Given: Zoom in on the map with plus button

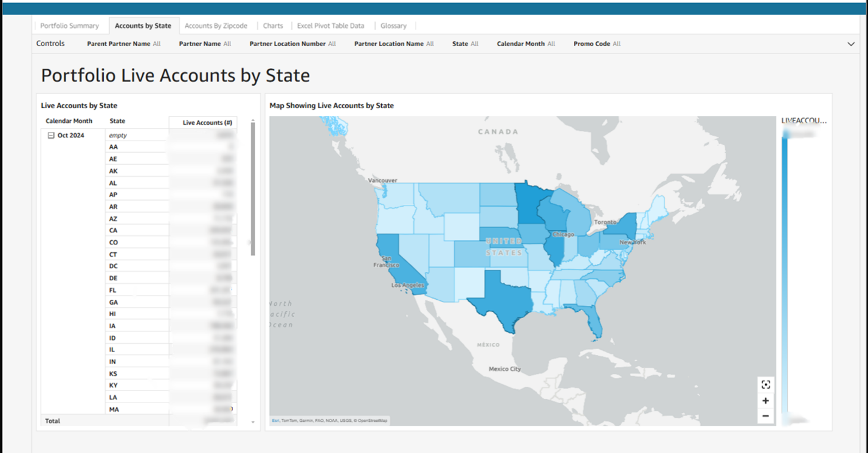Looking at the screenshot, I should click(765, 401).
